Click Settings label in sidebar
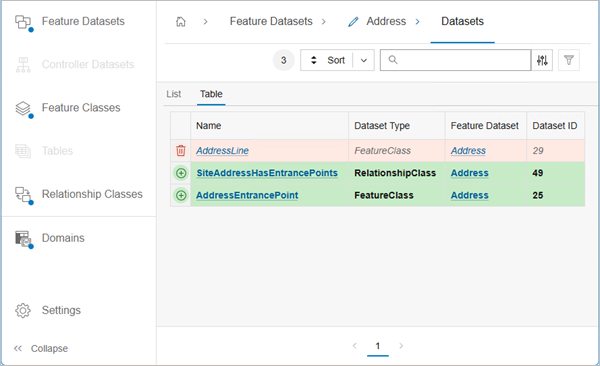Viewport: 600px width, 366px height. point(61,310)
